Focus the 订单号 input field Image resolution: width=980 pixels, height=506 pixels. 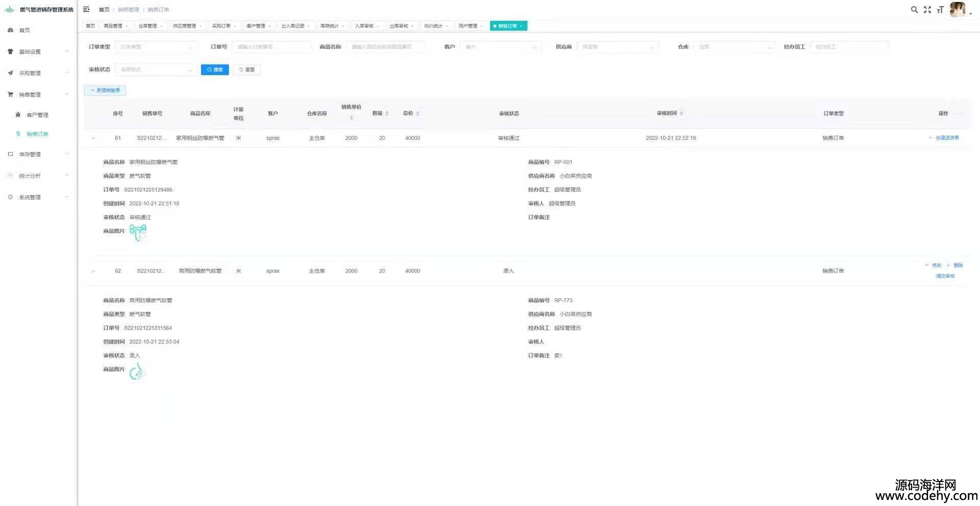[x=272, y=47]
